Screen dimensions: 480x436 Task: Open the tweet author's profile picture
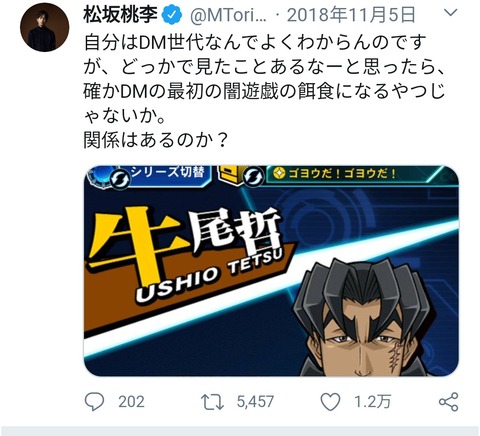(x=45, y=27)
